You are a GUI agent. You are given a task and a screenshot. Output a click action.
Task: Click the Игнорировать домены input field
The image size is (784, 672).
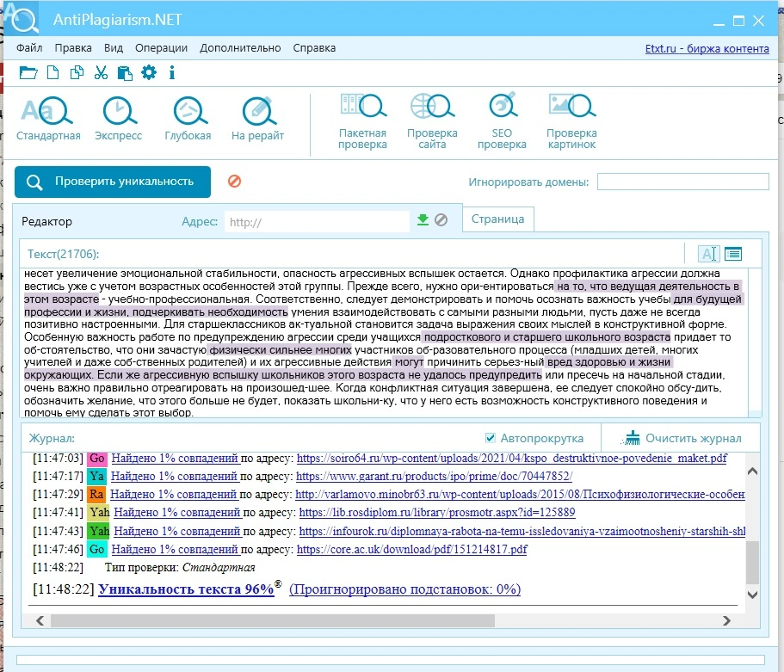(x=682, y=182)
